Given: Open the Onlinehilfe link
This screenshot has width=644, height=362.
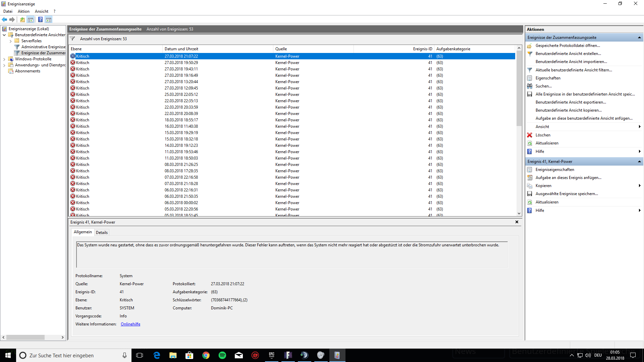Looking at the screenshot, I should tap(130, 324).
